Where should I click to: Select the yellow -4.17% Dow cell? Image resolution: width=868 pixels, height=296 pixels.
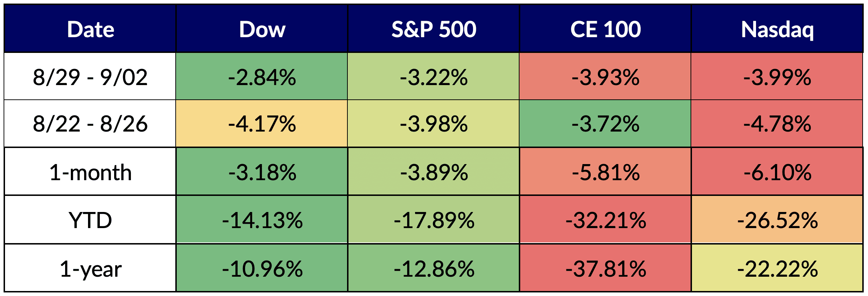coord(262,124)
